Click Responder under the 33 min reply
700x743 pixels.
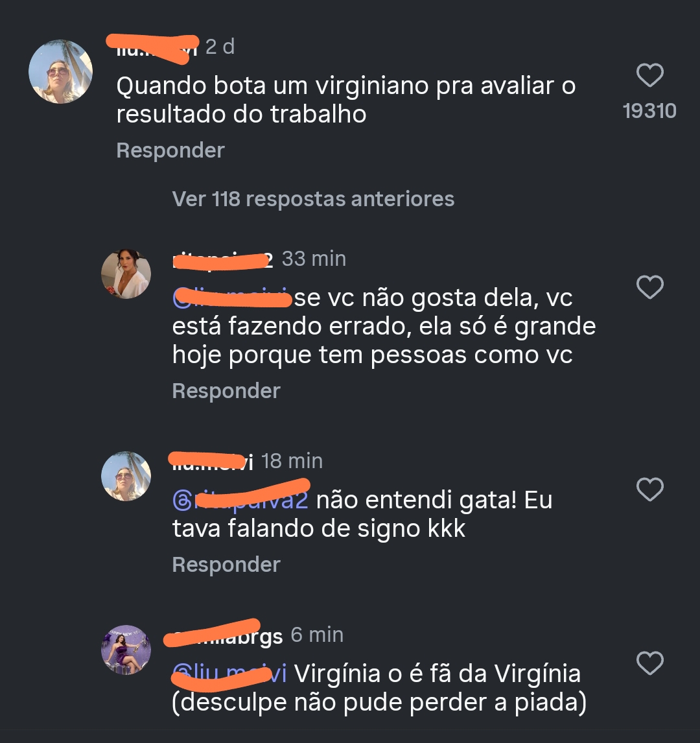(226, 391)
